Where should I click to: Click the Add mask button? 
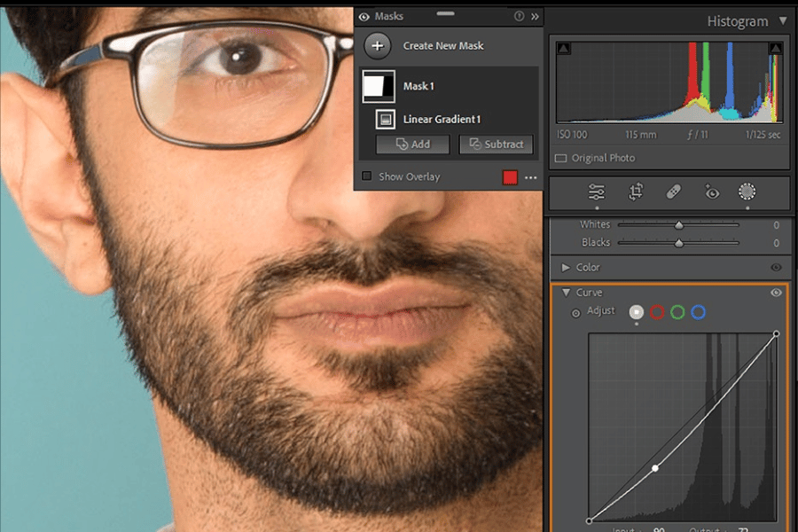click(x=412, y=145)
